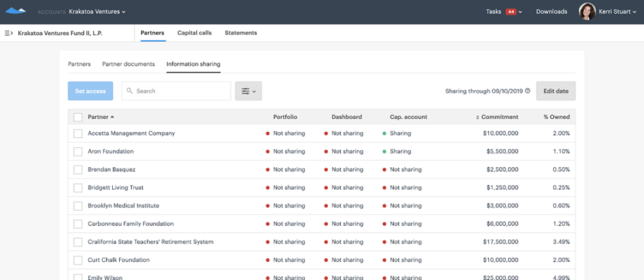Select the Brendan Basquez row checkbox
The height and width of the screenshot is (280, 644).
click(x=78, y=169)
